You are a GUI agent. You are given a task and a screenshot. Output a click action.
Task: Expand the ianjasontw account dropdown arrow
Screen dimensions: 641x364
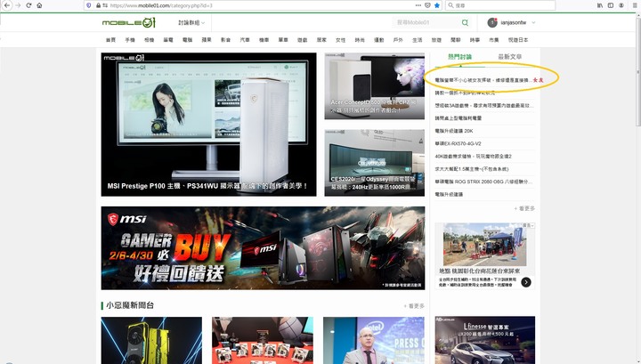(x=533, y=22)
